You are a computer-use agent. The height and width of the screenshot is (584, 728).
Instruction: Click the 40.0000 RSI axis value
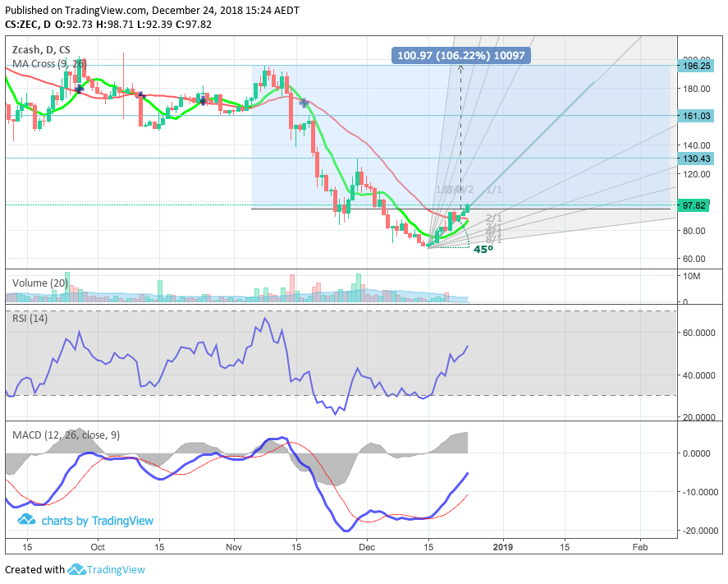click(x=698, y=375)
